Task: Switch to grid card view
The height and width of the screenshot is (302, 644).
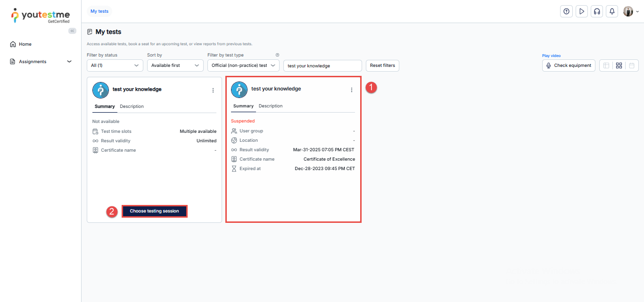Action: pyautogui.click(x=619, y=65)
